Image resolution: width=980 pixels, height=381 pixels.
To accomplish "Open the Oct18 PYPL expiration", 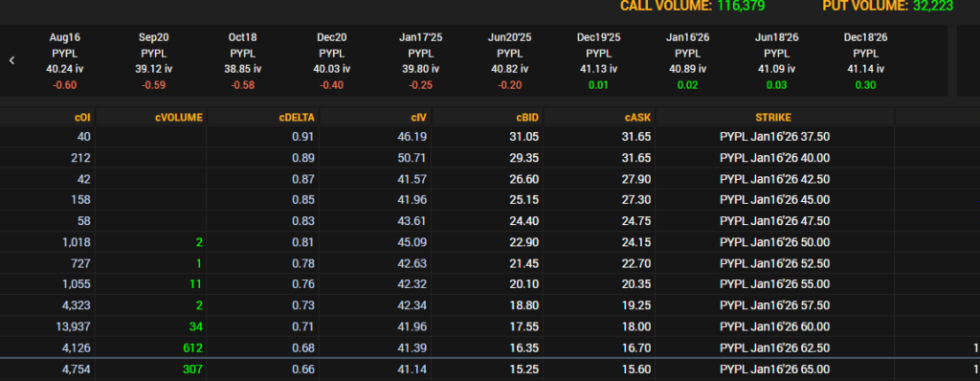I will coord(242,60).
